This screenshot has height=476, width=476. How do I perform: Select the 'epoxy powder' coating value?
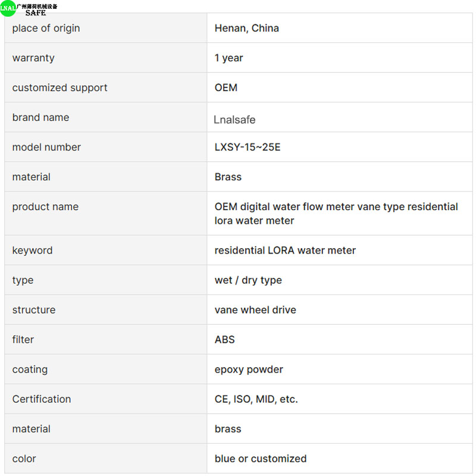tap(249, 369)
